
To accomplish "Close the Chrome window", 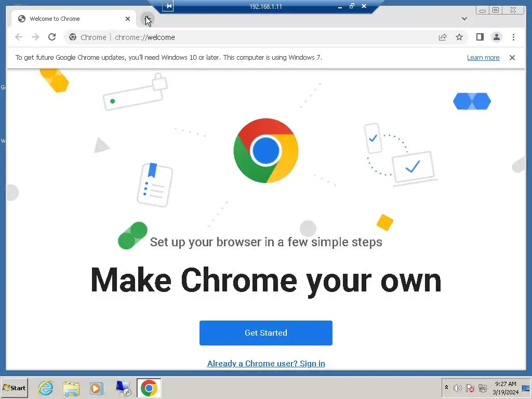I will click(513, 10).
